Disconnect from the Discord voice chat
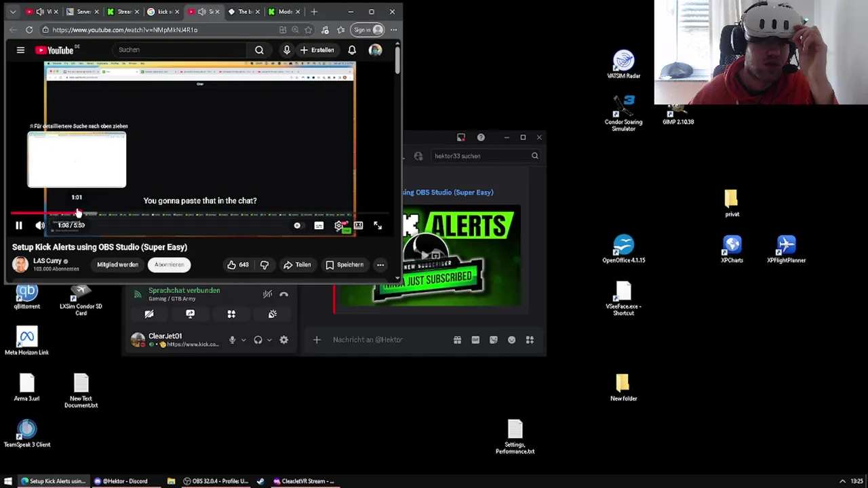Image resolution: width=868 pixels, height=488 pixels. coord(284,294)
